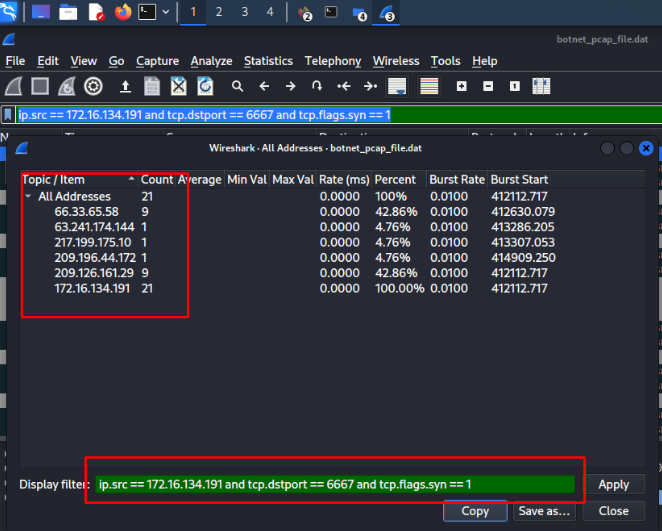Open the Kali menu dragon icon
The width and height of the screenshot is (662, 531).
pyautogui.click(x=9, y=11)
